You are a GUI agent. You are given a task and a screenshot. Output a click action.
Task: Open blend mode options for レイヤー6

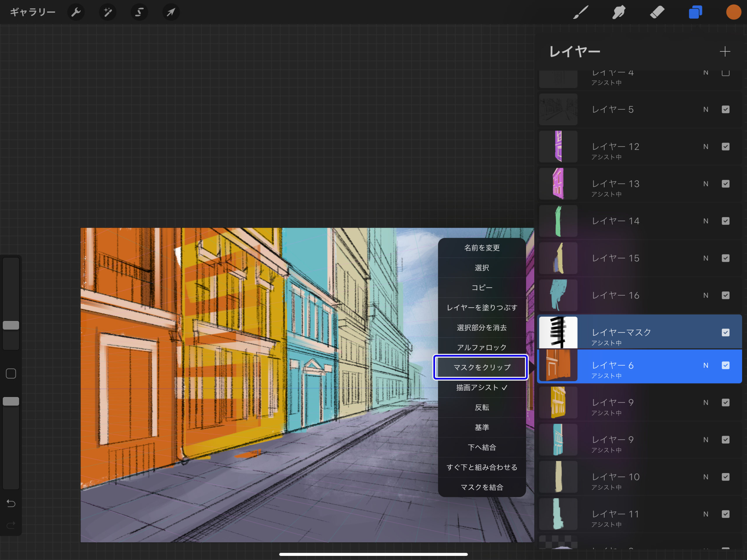[706, 365]
